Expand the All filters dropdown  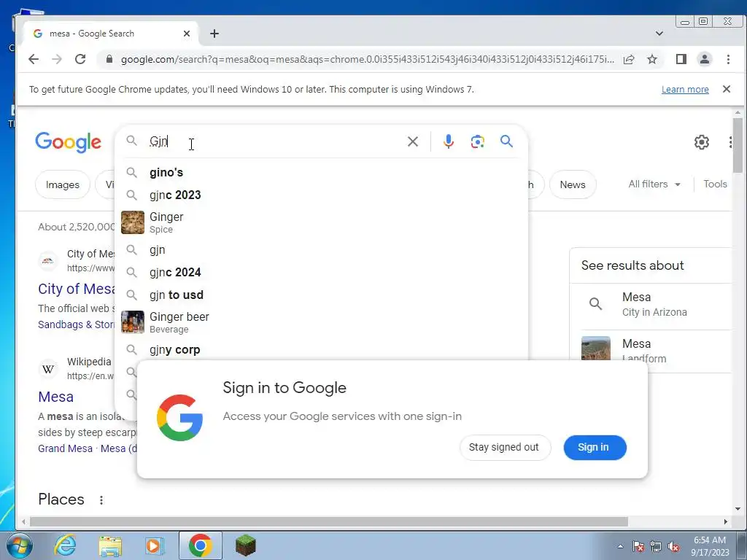point(654,184)
